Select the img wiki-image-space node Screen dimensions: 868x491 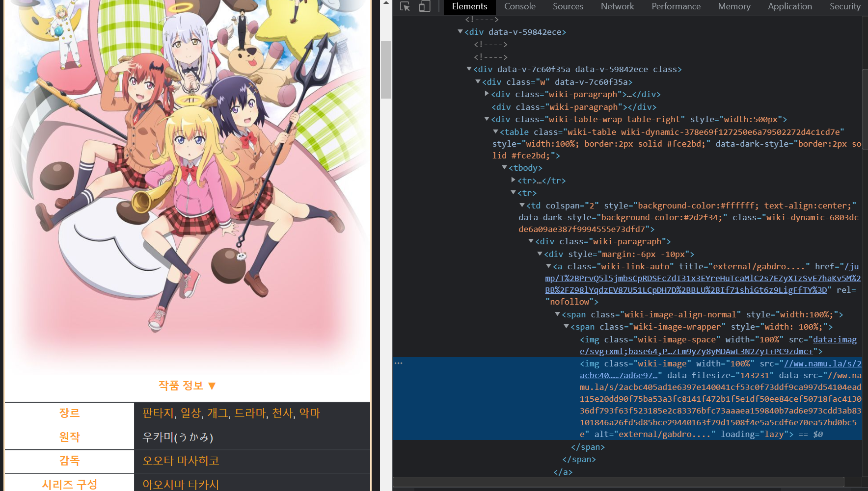tap(718, 345)
